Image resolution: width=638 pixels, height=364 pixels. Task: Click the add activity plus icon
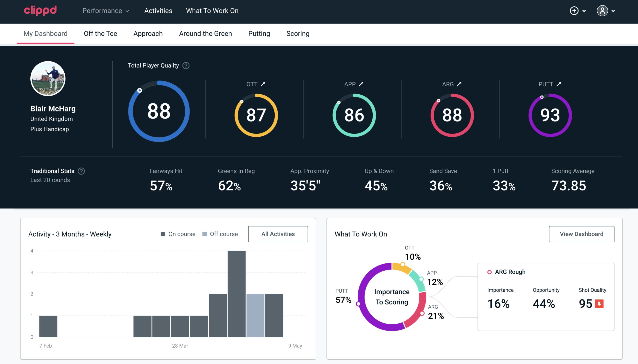[x=574, y=11]
